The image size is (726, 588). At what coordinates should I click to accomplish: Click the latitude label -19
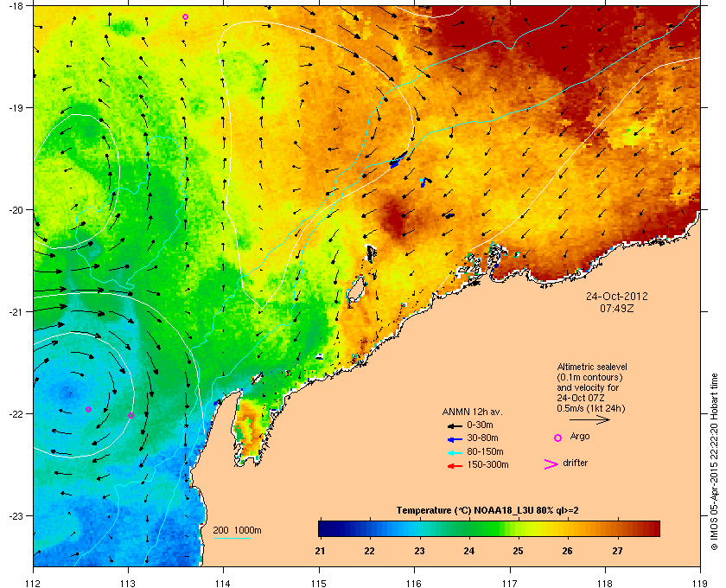coord(15,108)
